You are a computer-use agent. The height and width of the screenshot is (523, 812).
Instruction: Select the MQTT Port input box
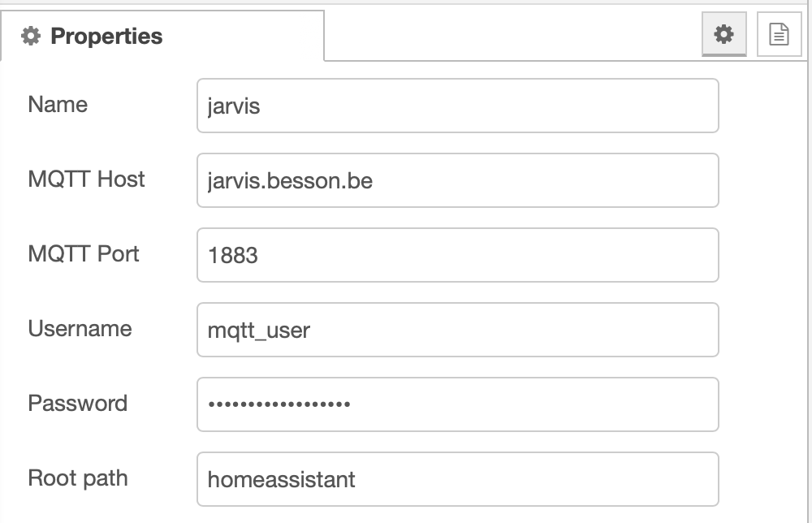click(x=457, y=255)
